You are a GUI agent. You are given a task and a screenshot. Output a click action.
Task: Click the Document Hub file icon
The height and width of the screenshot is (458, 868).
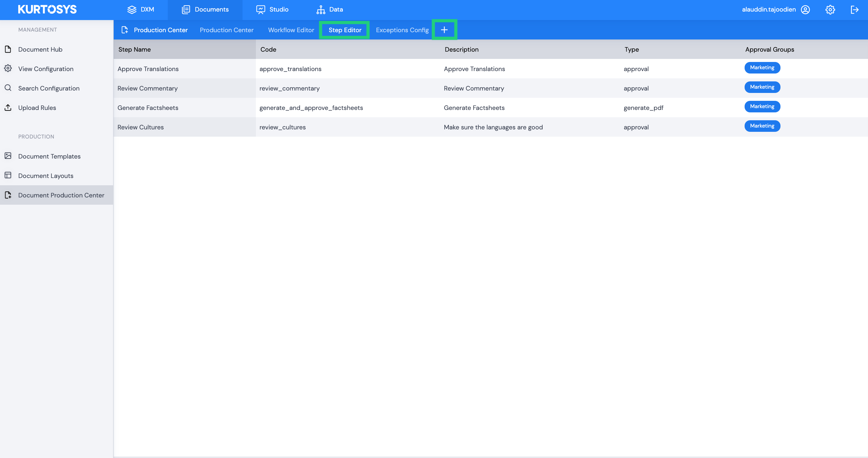pyautogui.click(x=8, y=49)
